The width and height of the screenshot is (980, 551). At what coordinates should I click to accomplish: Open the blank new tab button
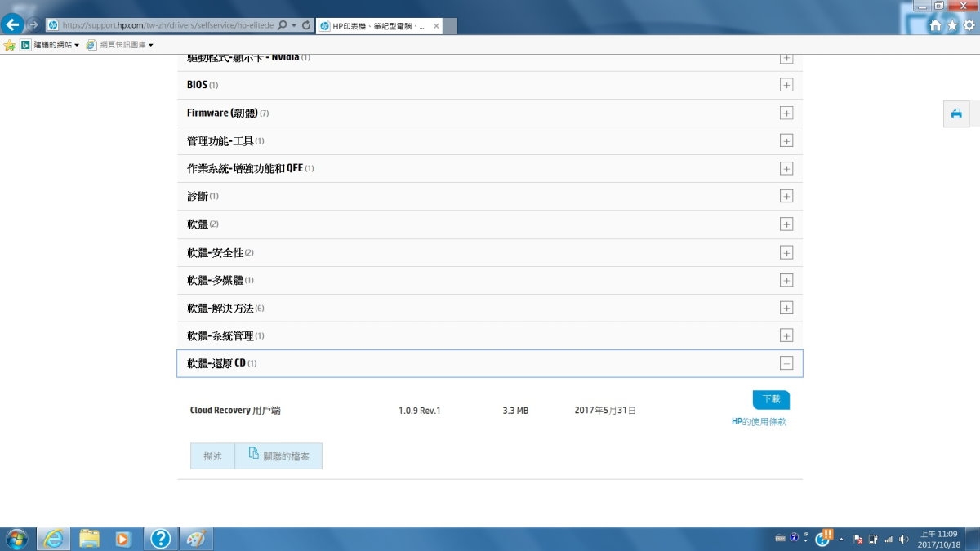click(450, 26)
